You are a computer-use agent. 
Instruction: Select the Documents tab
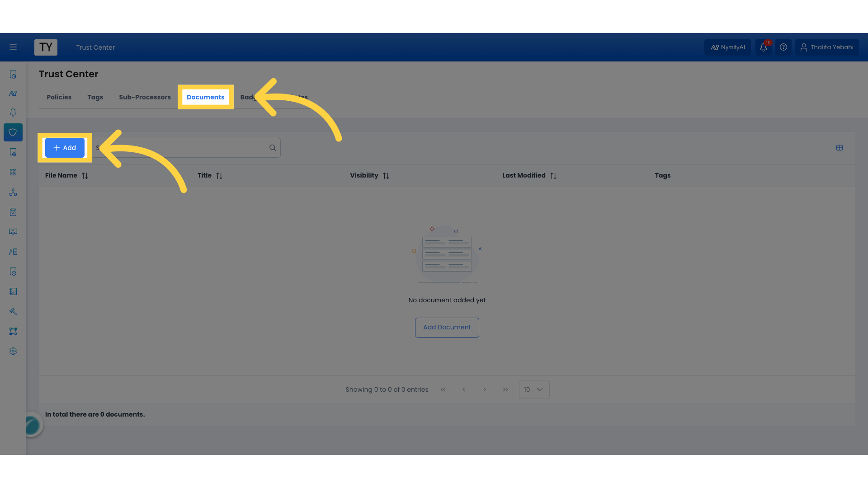click(x=205, y=97)
